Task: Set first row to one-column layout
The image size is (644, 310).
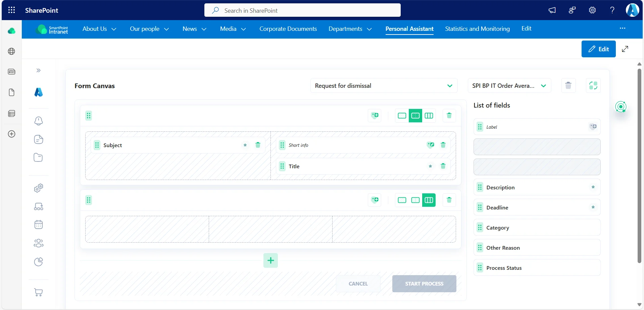Action: [x=402, y=116]
